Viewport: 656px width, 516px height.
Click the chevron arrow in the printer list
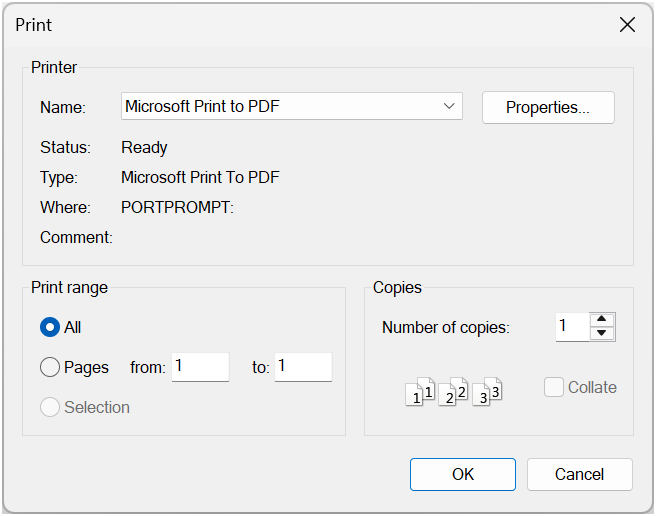click(448, 107)
